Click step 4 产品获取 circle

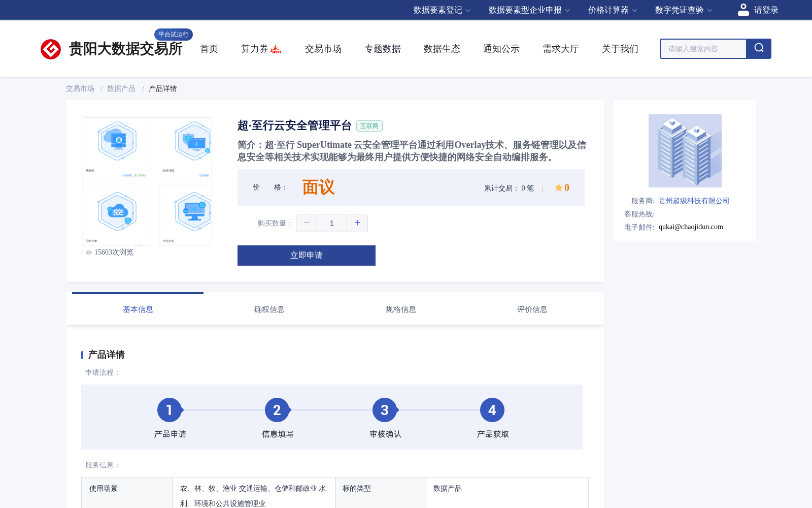[492, 410]
